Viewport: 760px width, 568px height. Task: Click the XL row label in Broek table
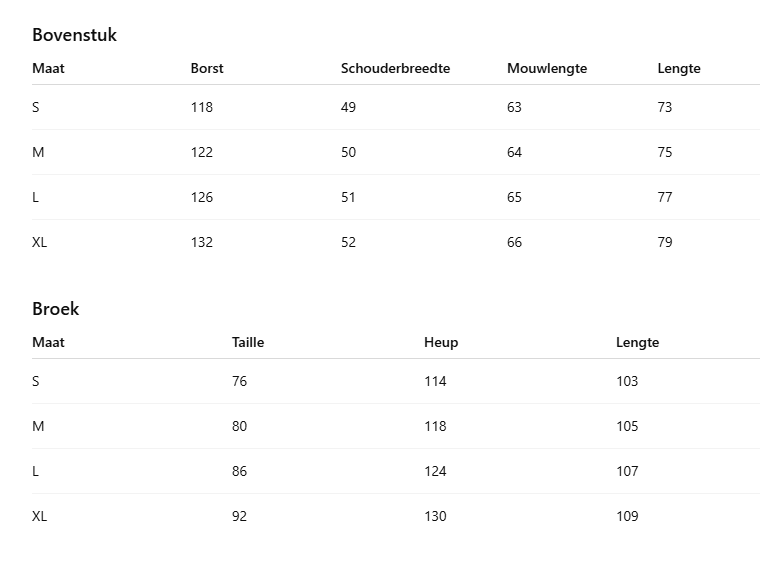click(x=39, y=517)
